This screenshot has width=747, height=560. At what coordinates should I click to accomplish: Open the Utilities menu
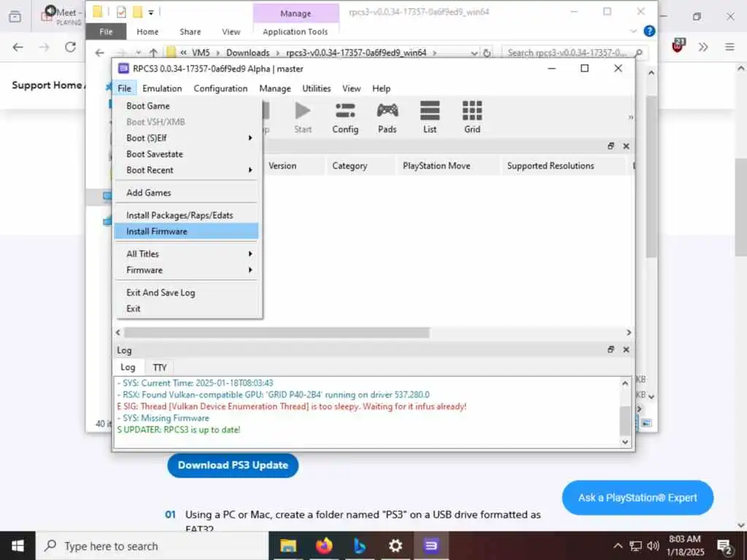coord(317,88)
